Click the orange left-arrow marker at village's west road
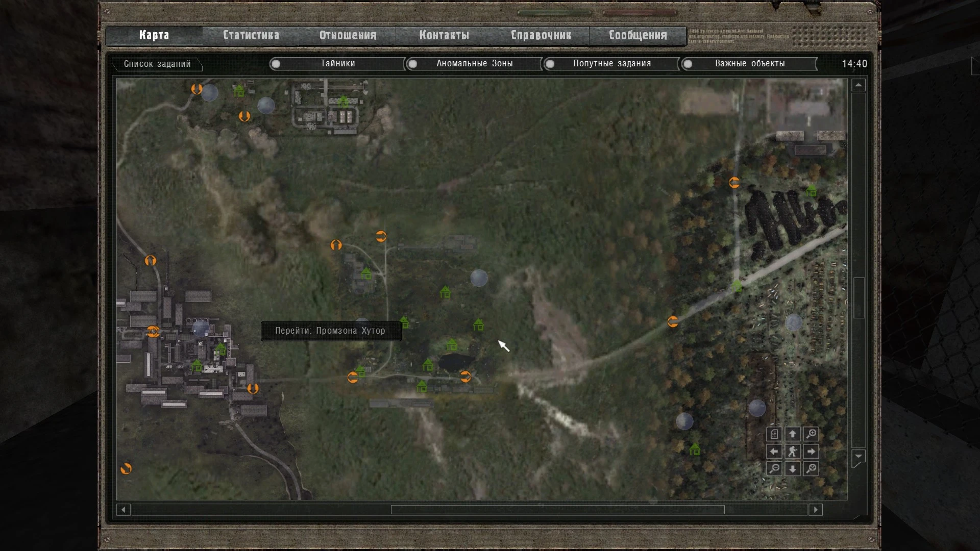The image size is (980, 551). click(353, 378)
